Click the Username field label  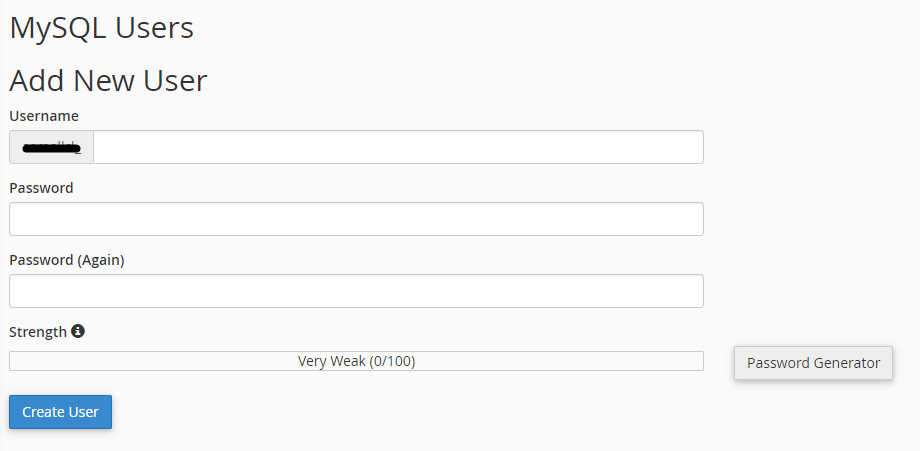44,116
